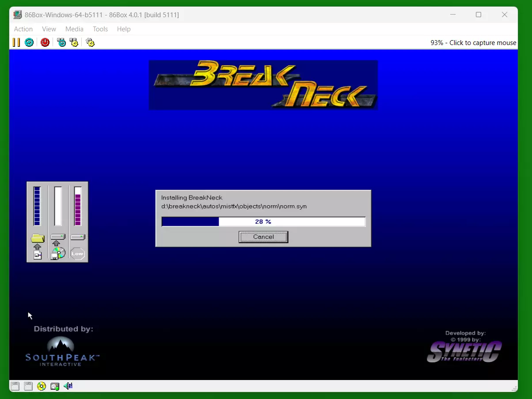Click the "Distributed by:" label

64,329
